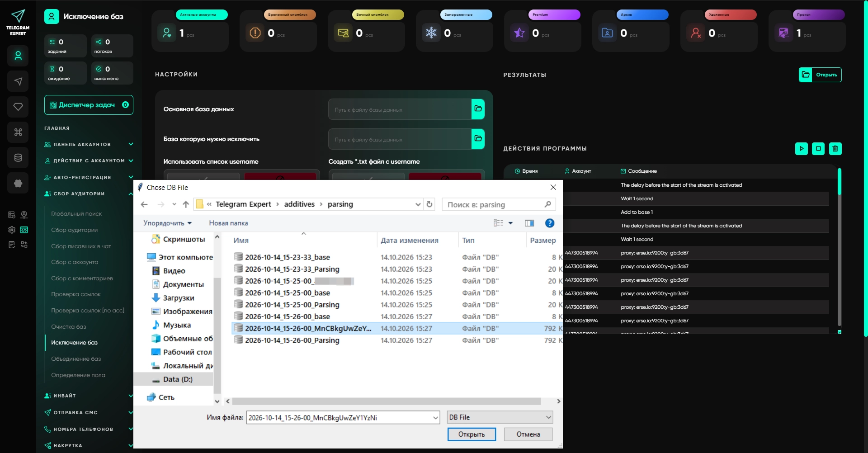
Task: Click the puzzle piece icon in left icon bar
Action: pos(18,183)
